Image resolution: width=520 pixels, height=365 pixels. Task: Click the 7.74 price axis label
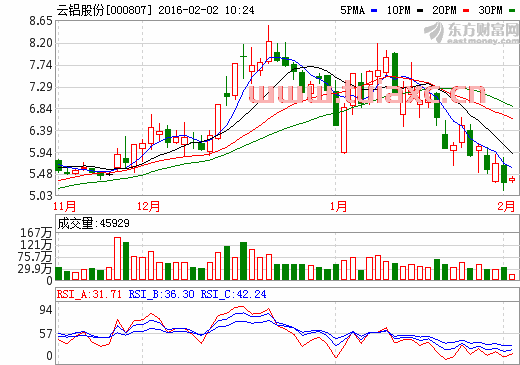[x=41, y=65]
